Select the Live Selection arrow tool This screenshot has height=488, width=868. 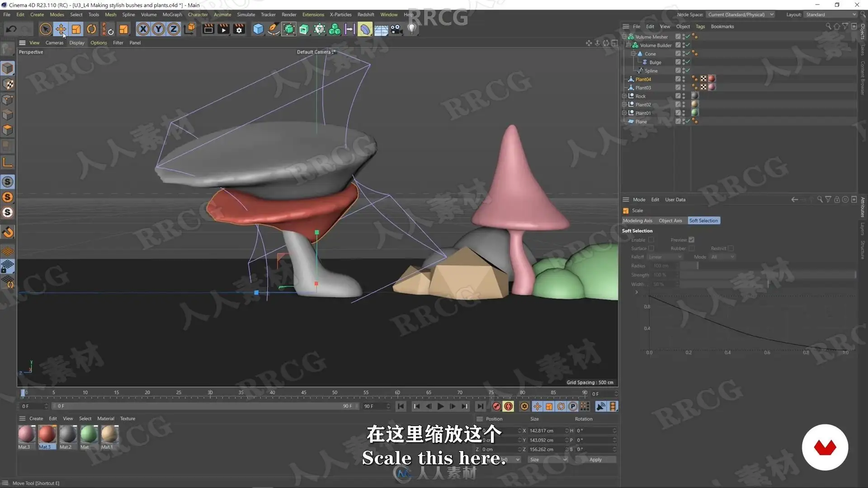[45, 29]
